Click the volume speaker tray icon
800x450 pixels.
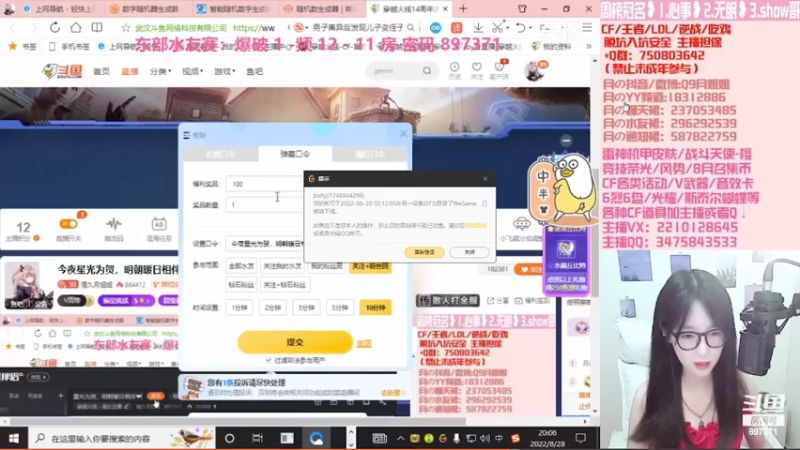point(485,438)
